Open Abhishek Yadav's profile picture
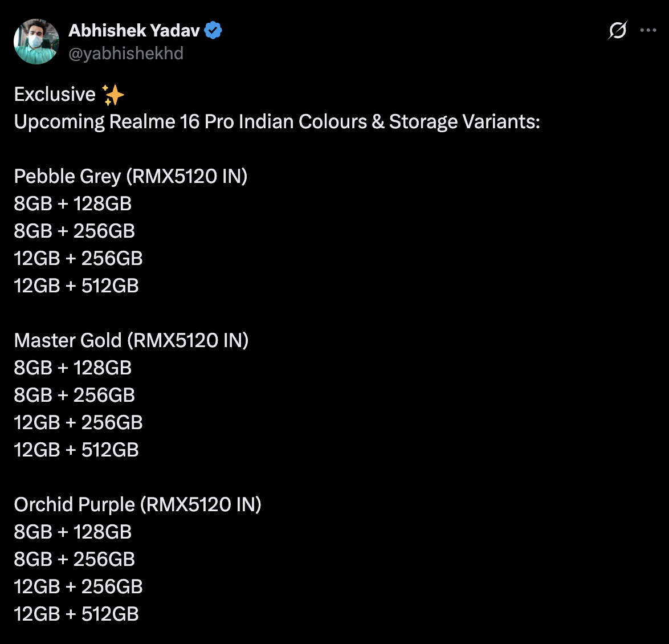The image size is (669, 644). pyautogui.click(x=36, y=40)
